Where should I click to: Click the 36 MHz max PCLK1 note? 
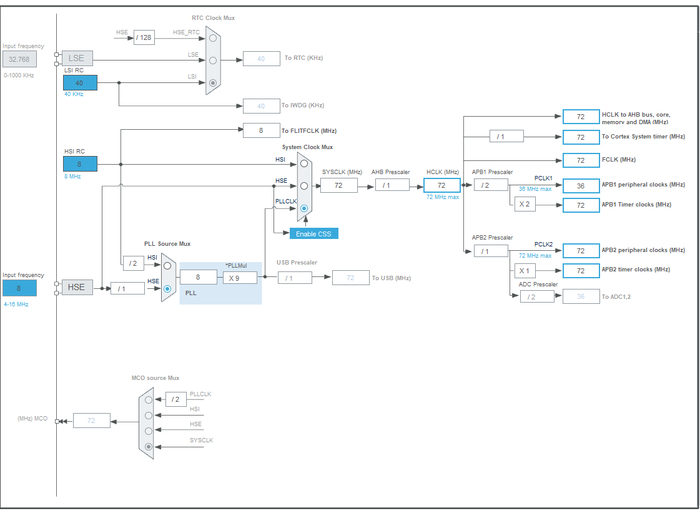(535, 189)
